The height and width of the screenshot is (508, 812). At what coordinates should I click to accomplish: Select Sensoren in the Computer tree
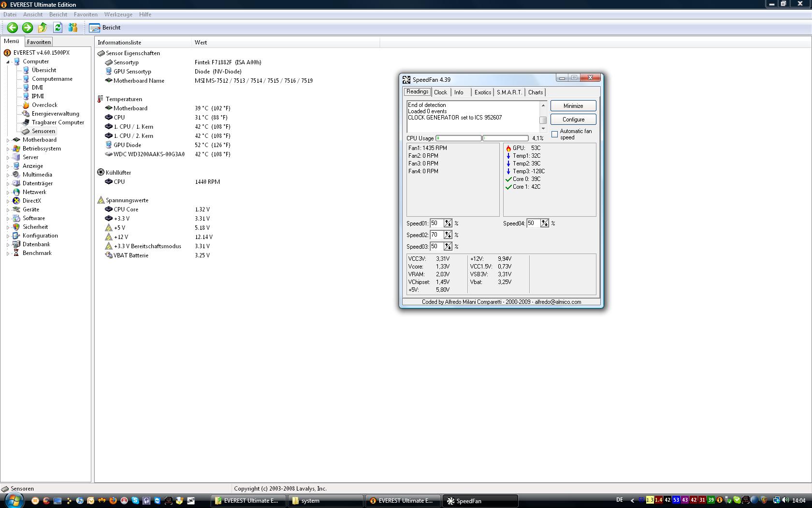pyautogui.click(x=43, y=131)
